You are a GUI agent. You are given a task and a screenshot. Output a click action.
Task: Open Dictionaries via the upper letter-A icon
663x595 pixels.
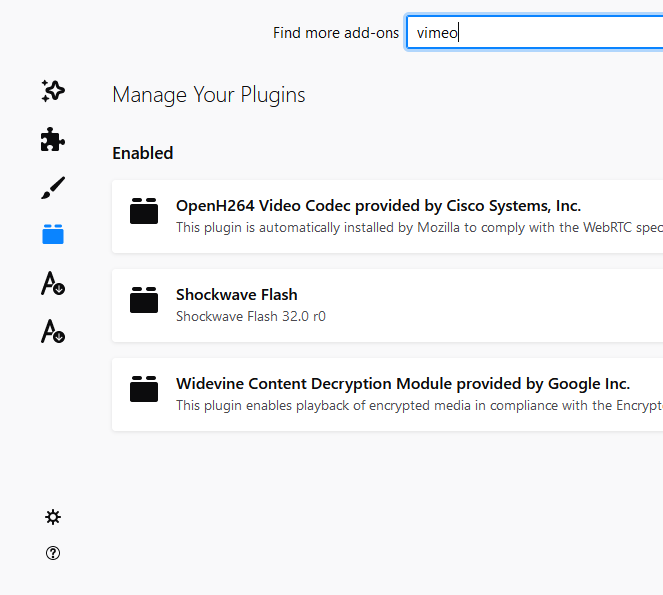point(53,284)
